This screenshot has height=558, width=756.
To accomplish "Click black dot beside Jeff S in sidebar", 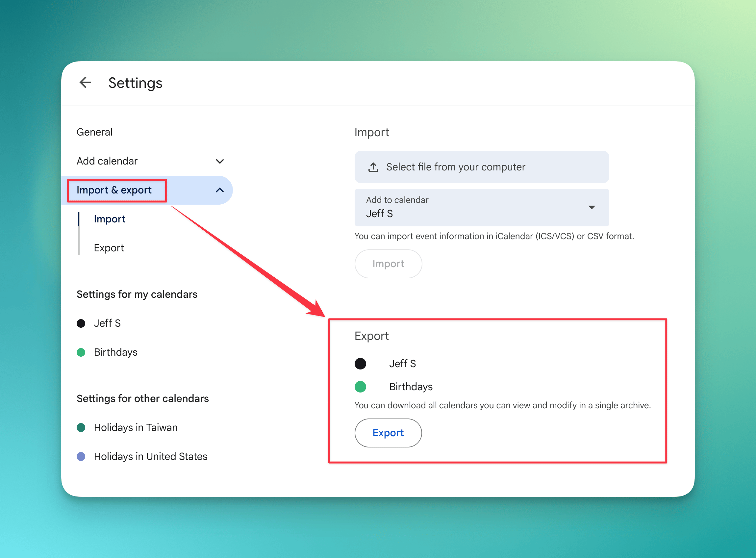I will coord(81,323).
